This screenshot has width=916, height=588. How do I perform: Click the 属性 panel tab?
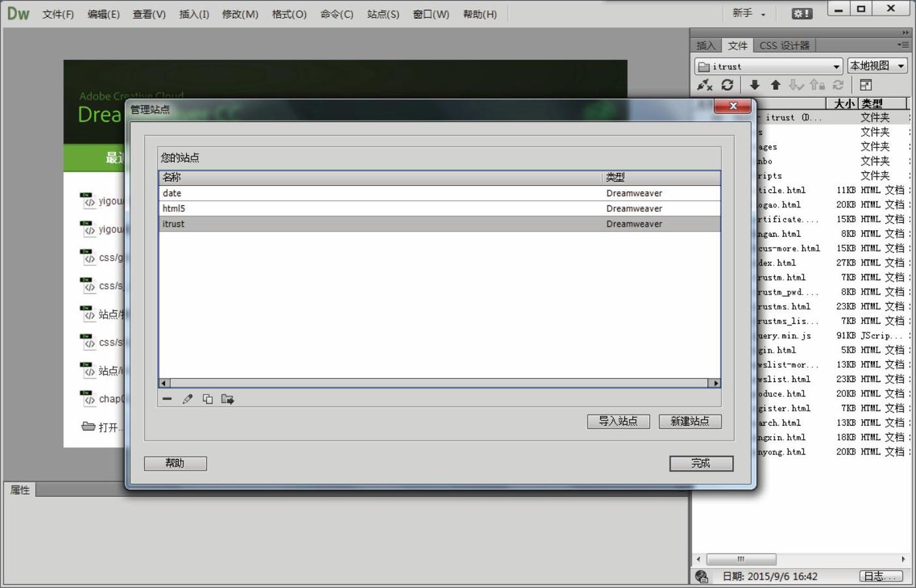(x=20, y=490)
